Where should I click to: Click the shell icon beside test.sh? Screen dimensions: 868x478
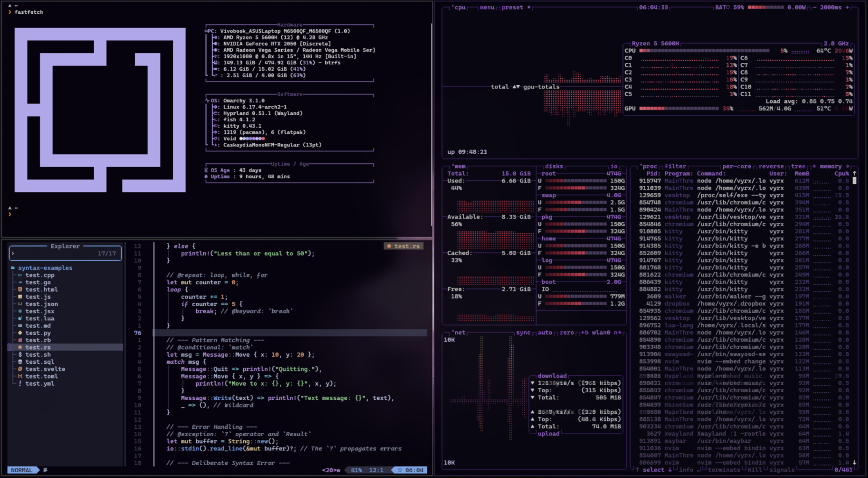coord(20,355)
